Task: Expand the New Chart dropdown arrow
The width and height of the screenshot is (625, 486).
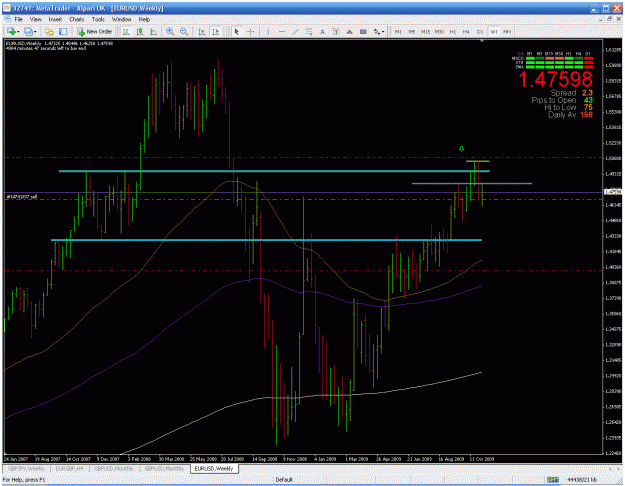Action: 18,32
